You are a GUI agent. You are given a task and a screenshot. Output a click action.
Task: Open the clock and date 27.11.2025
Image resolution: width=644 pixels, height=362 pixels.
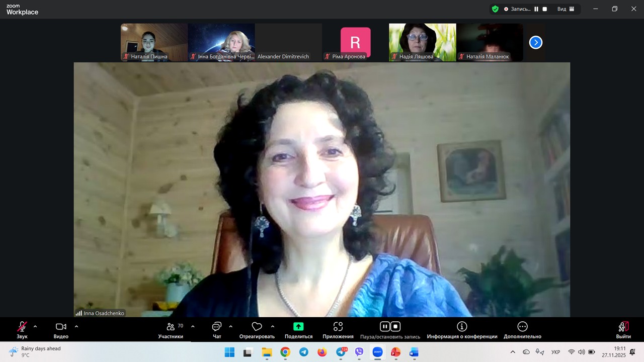tap(613, 352)
